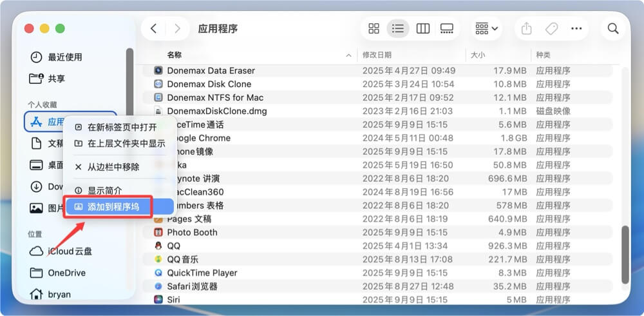644x316 pixels.
Task: Select 在新标签页中打开 menu entry
Action: (x=122, y=127)
